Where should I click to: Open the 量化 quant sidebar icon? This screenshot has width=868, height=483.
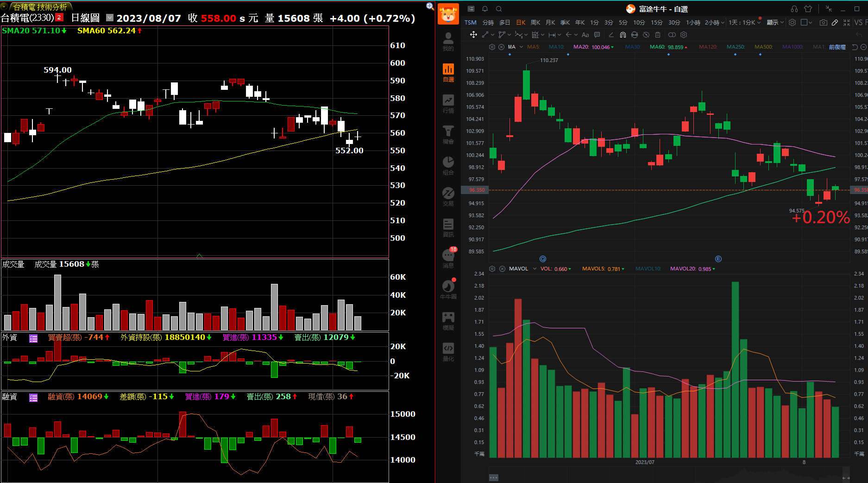[448, 352]
